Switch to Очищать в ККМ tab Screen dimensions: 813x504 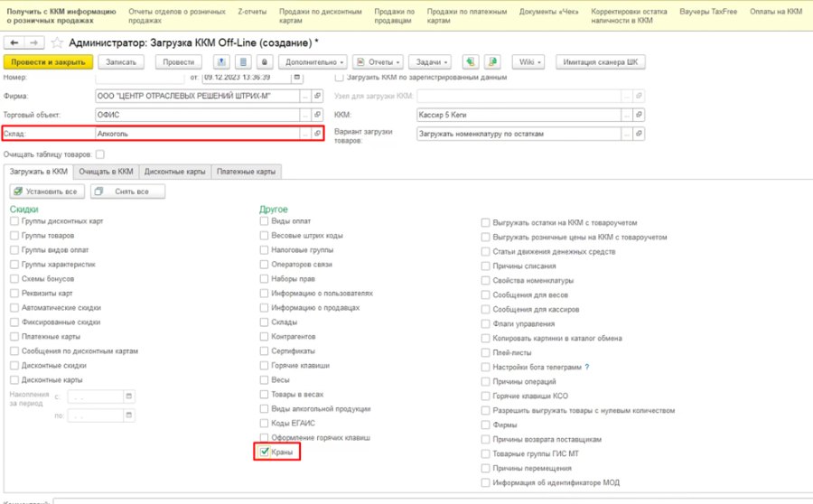106,172
